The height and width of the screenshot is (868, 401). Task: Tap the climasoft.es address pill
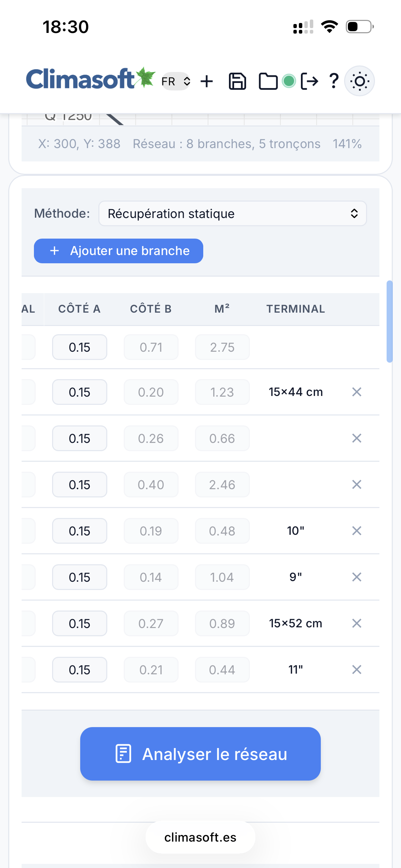[200, 837]
